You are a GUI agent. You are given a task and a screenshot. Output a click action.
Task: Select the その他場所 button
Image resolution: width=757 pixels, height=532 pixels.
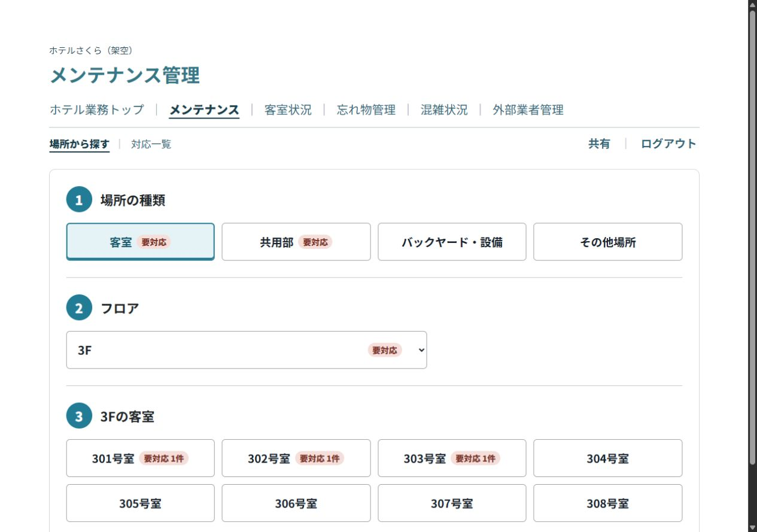point(608,242)
